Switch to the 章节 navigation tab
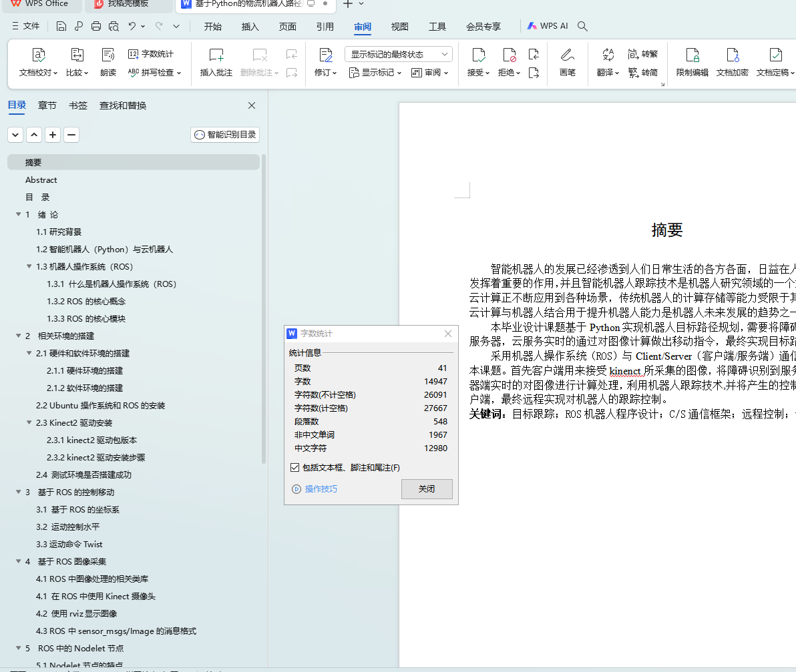Image resolution: width=796 pixels, height=672 pixels. pos(47,105)
